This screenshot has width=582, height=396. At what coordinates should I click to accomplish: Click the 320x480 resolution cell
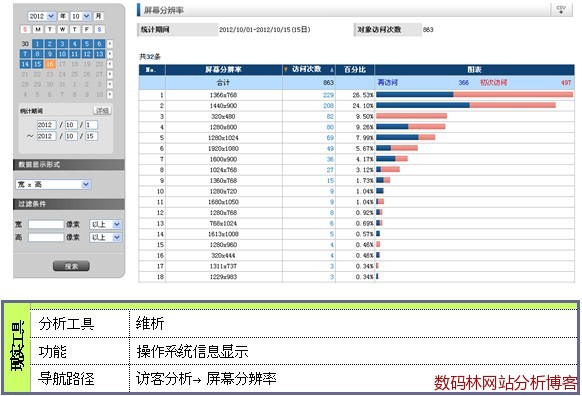[223, 117]
